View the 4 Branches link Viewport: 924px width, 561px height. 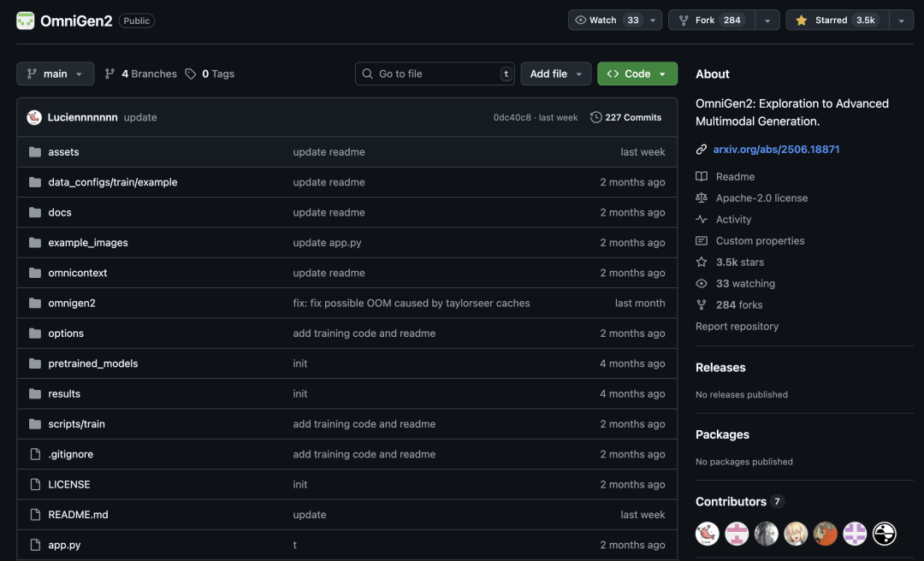click(141, 74)
